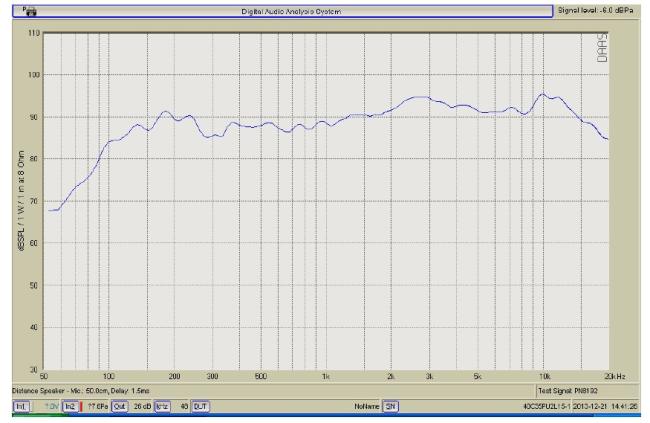Click the NoName label in status bar
650x423 pixels.
pyautogui.click(x=367, y=407)
